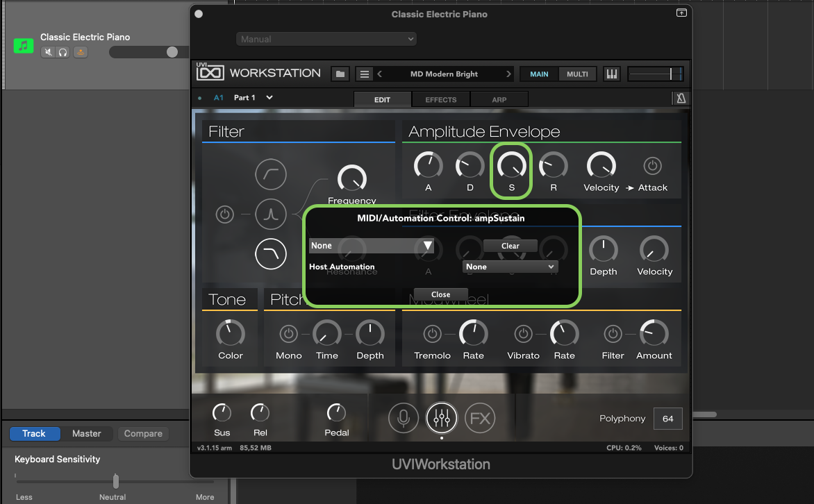Open the metronome icon
The image size is (814, 504).
pos(681,99)
